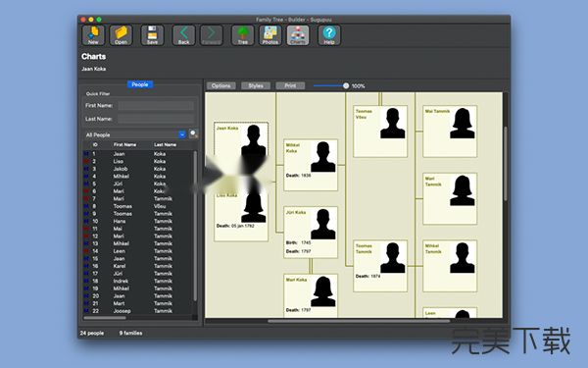Select row 3 Jakob Koka
The image size is (588, 368).
click(x=137, y=169)
